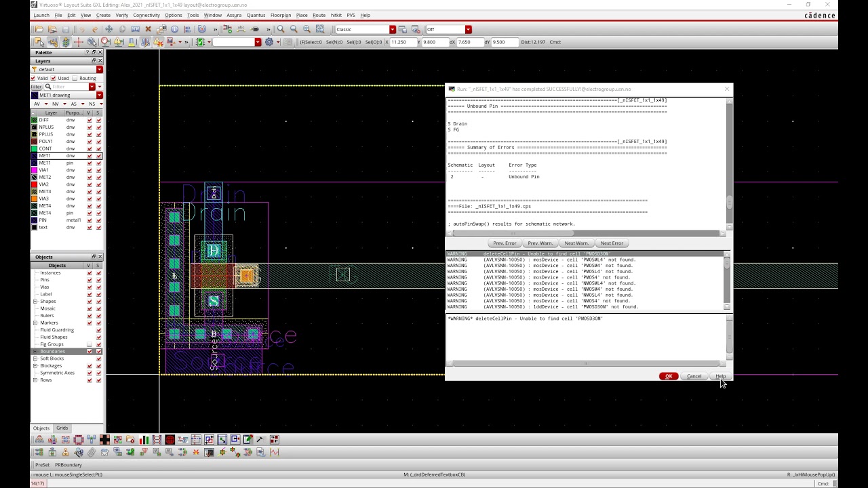The height and width of the screenshot is (488, 868).
Task: Expand the Shapes tree node
Action: [35, 301]
